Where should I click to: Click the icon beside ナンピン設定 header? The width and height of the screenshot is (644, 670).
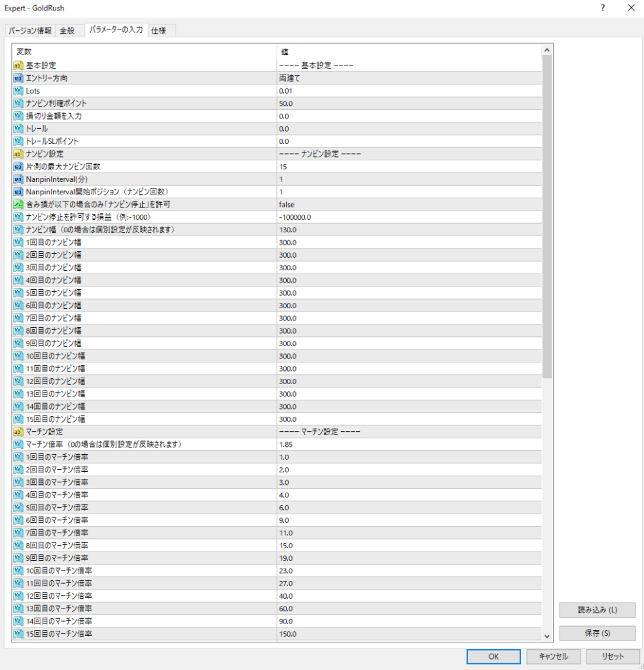[x=18, y=154]
